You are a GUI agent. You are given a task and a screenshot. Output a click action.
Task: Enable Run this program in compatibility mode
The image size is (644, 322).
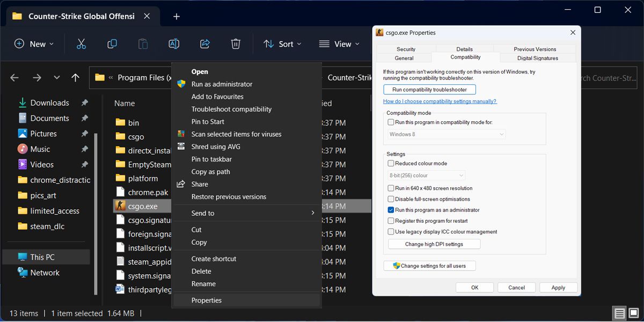coord(391,122)
